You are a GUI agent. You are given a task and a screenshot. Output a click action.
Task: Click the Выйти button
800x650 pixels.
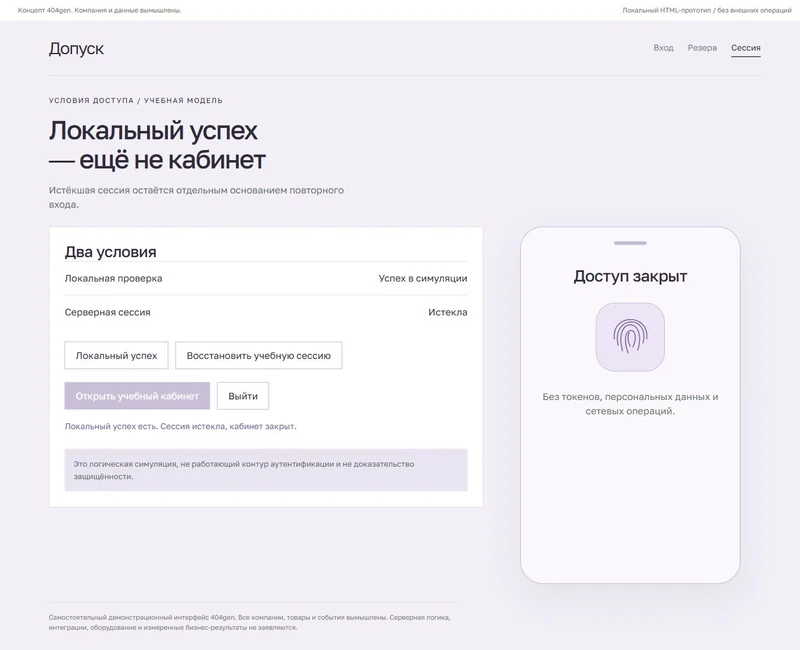click(243, 396)
